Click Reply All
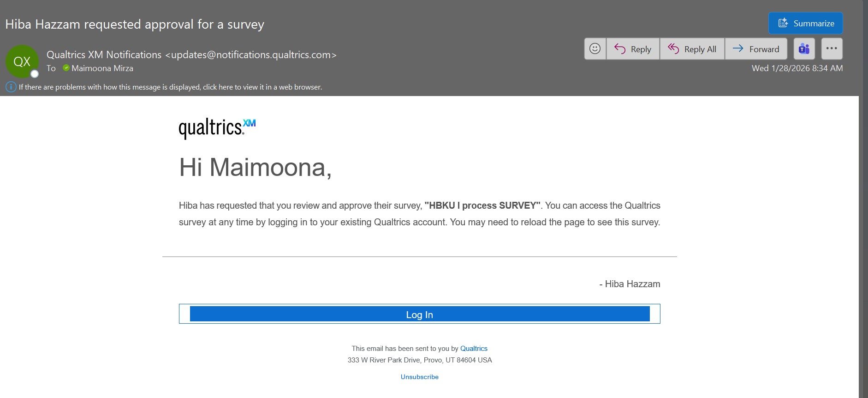 (692, 49)
